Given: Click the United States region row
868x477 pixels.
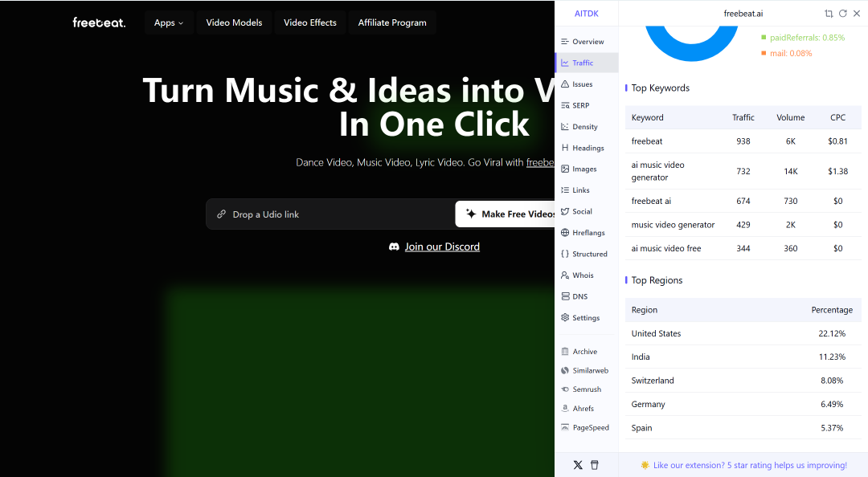Looking at the screenshot, I should [x=743, y=334].
